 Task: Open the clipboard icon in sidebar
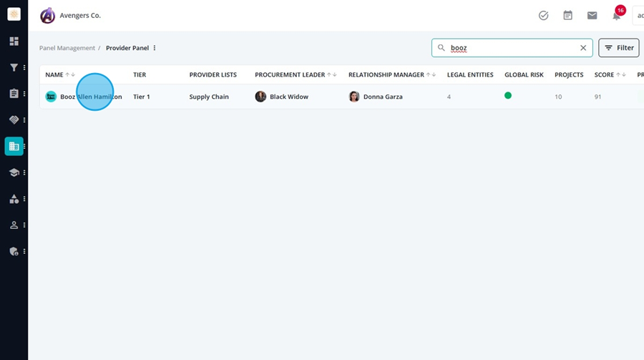pyautogui.click(x=14, y=94)
